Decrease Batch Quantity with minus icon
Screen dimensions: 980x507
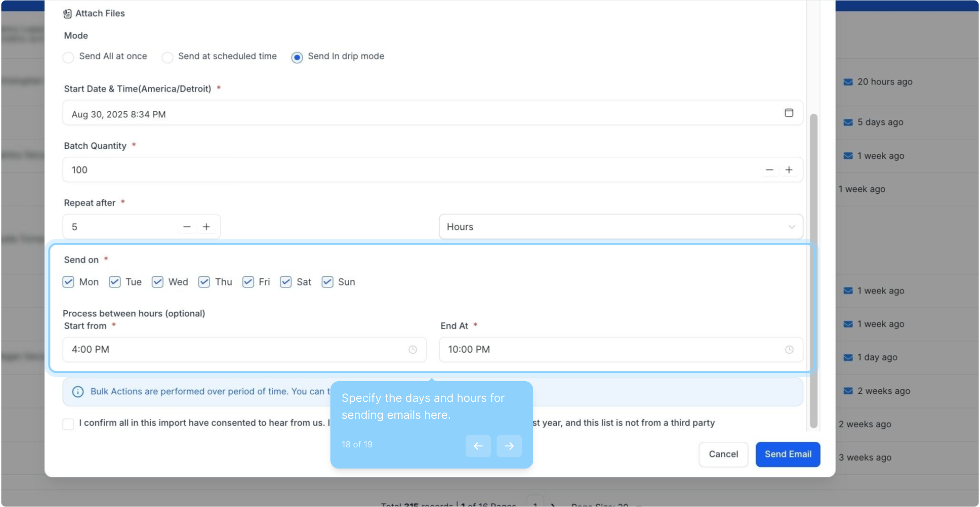coord(769,170)
